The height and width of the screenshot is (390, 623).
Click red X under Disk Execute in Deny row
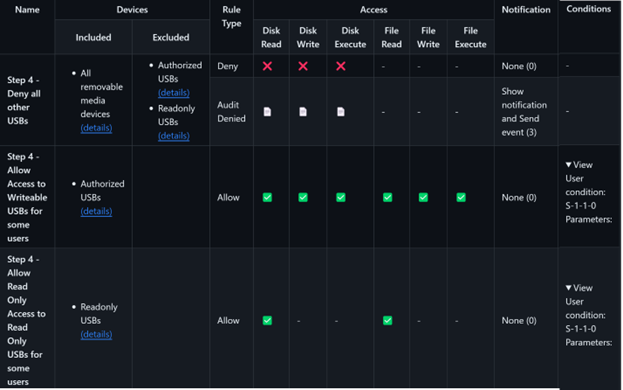click(341, 66)
